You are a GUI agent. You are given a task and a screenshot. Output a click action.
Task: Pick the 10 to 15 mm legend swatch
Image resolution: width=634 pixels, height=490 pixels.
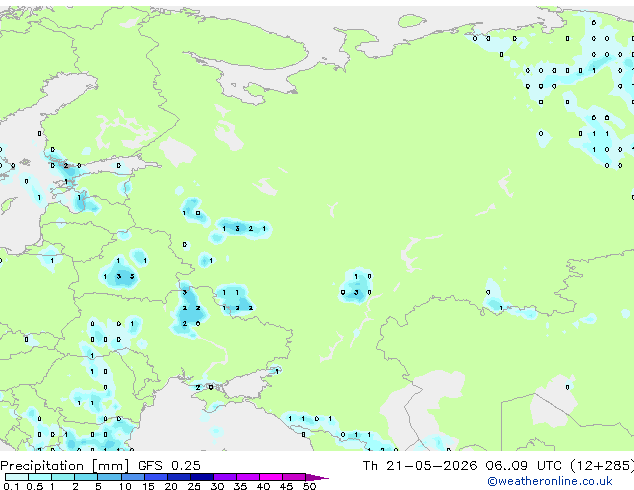(x=133, y=477)
